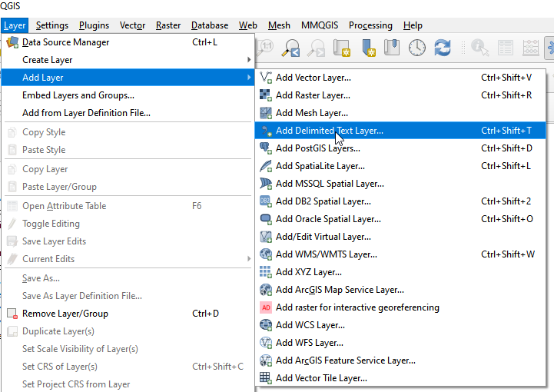The image size is (554, 392).
Task: Select Add Vector Tile Layer entry
Action: 400,378
